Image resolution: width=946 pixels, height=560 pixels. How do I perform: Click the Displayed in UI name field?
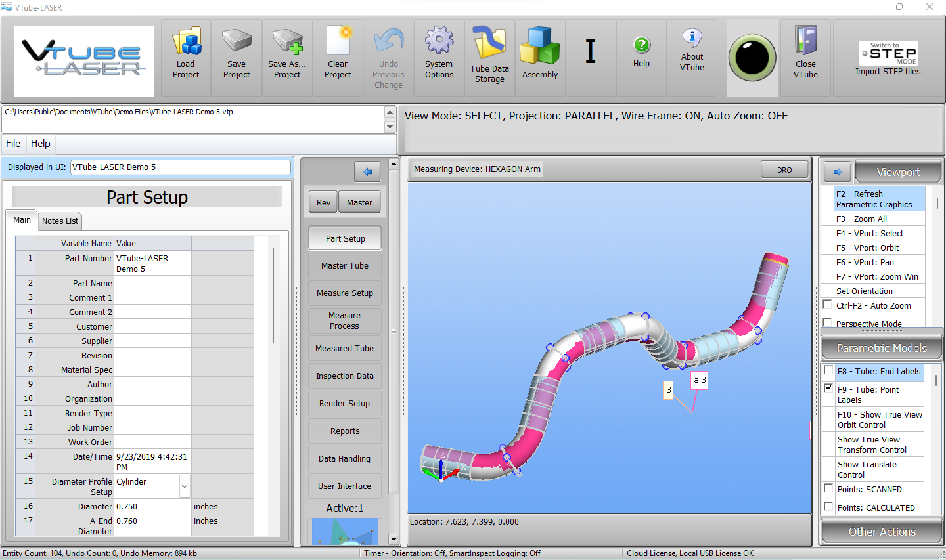(x=180, y=167)
